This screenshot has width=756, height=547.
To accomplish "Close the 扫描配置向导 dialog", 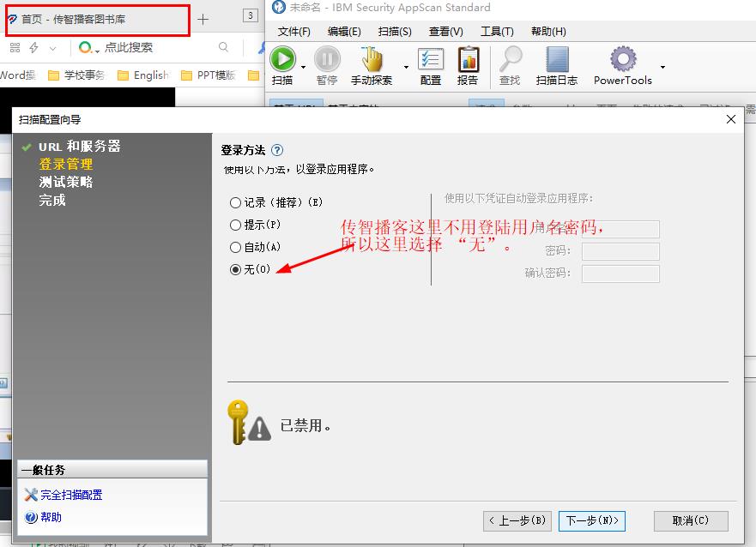I will pyautogui.click(x=731, y=119).
